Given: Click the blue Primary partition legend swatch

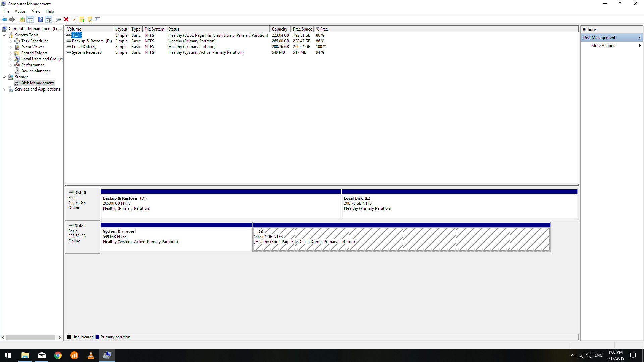Looking at the screenshot, I should click(x=97, y=337).
